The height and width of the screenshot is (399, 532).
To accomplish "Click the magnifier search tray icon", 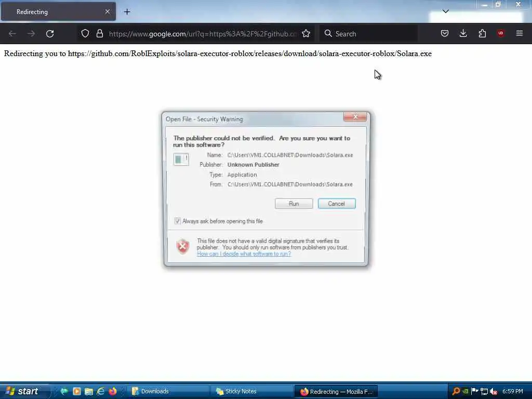I will pyautogui.click(x=456, y=391).
